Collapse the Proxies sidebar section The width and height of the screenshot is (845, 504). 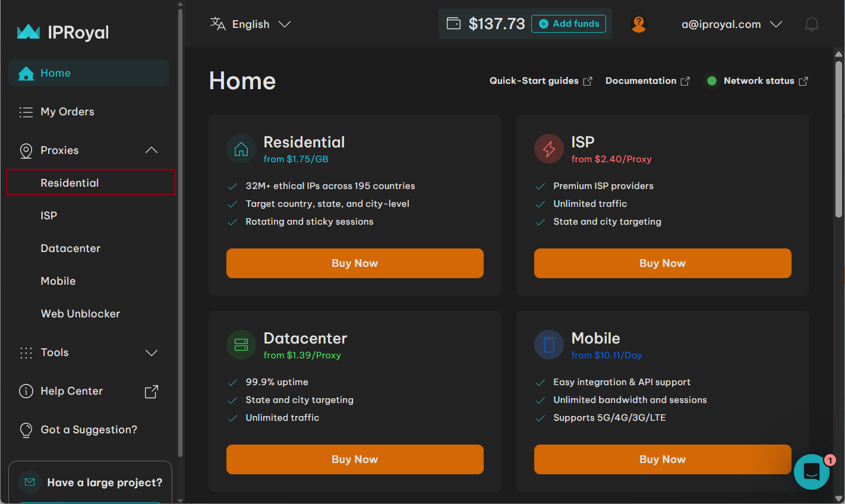tap(152, 150)
